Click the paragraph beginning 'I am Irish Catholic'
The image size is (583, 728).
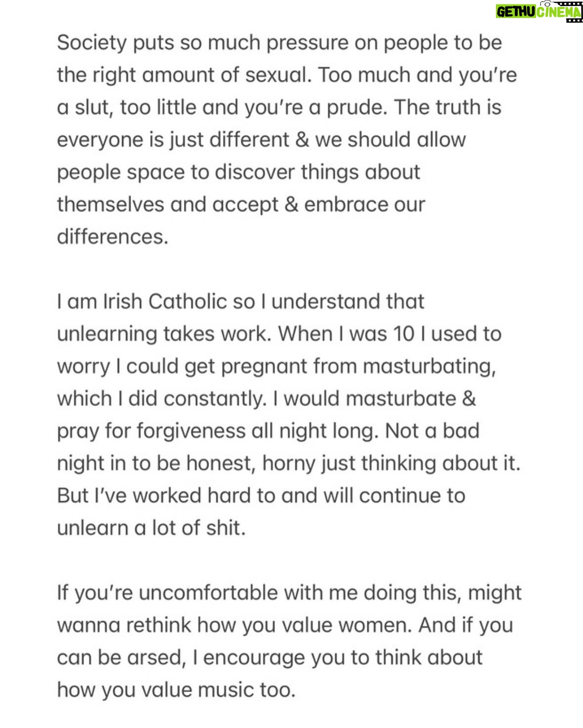point(289,414)
